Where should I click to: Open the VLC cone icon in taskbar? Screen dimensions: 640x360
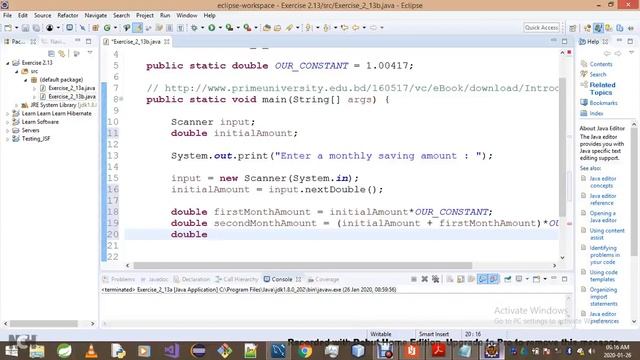click(x=91, y=351)
